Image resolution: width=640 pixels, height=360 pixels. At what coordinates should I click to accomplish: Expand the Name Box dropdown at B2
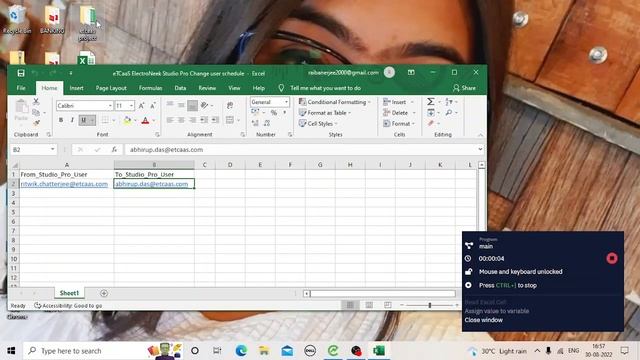[53, 149]
